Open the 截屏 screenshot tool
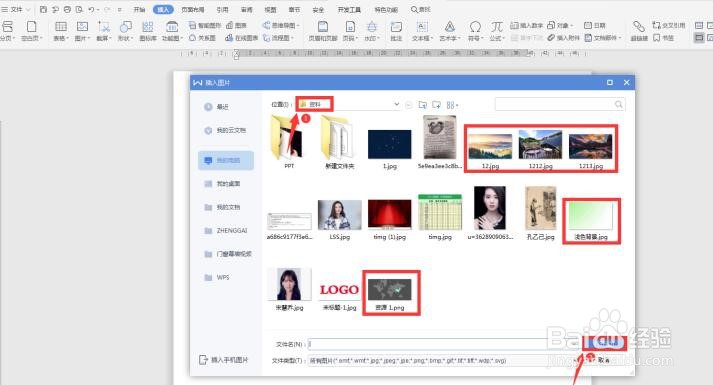The height and width of the screenshot is (385, 713). tap(104, 31)
